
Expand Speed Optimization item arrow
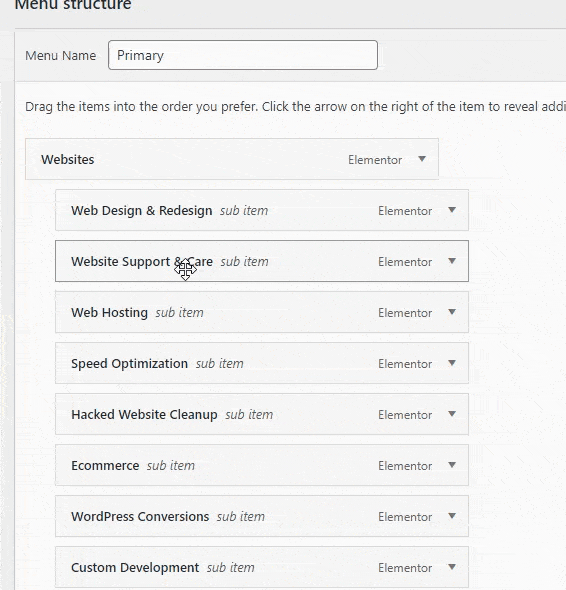click(452, 363)
